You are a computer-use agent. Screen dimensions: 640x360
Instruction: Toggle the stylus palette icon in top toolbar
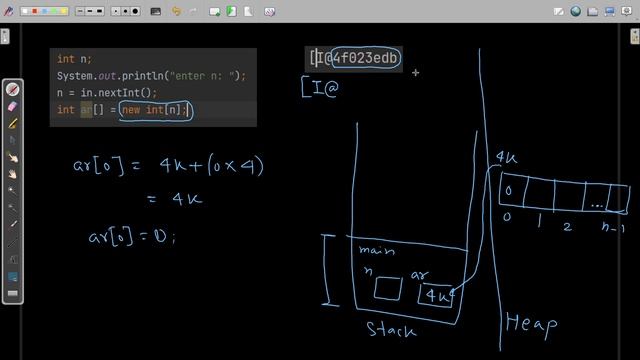(x=8, y=11)
